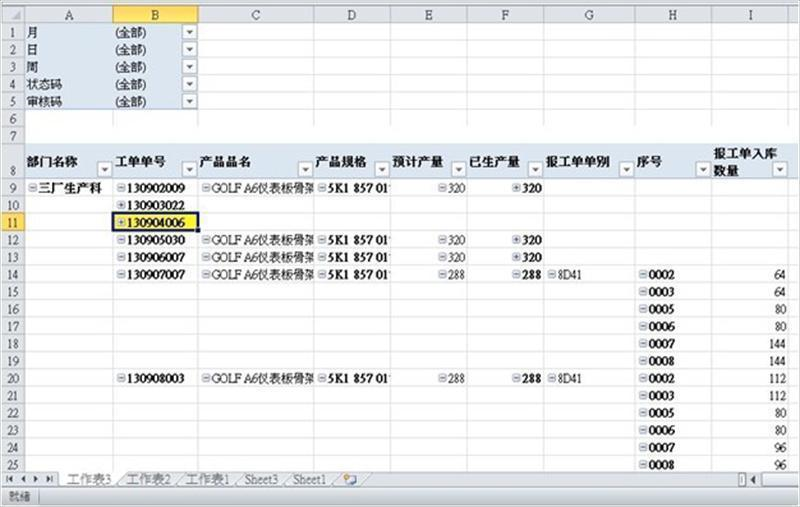Collapse 8D41 in row 20

pos(552,378)
